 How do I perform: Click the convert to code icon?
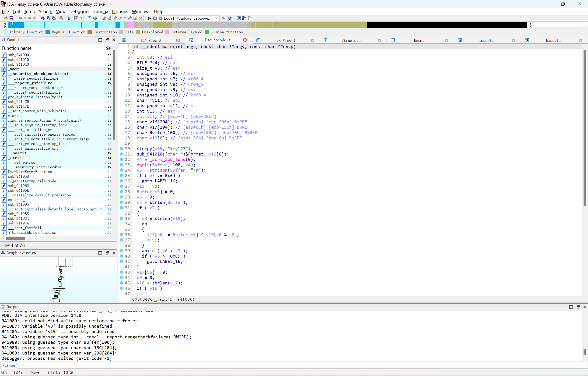[104, 18]
